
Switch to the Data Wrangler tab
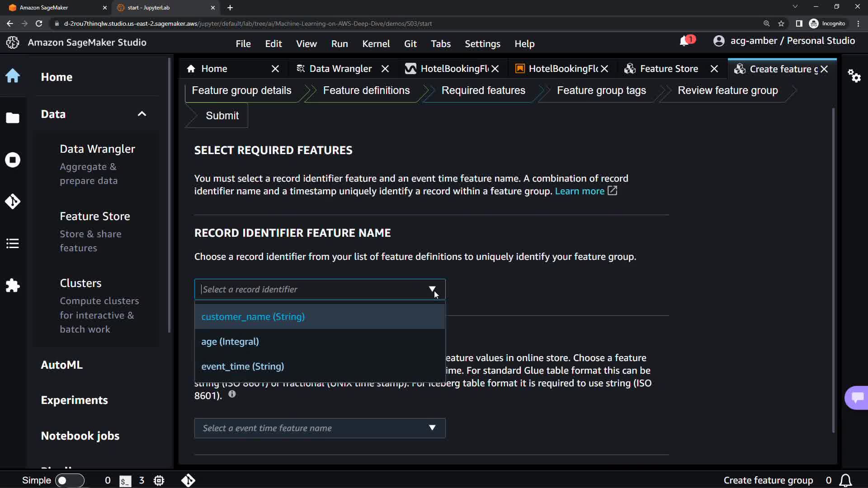340,69
